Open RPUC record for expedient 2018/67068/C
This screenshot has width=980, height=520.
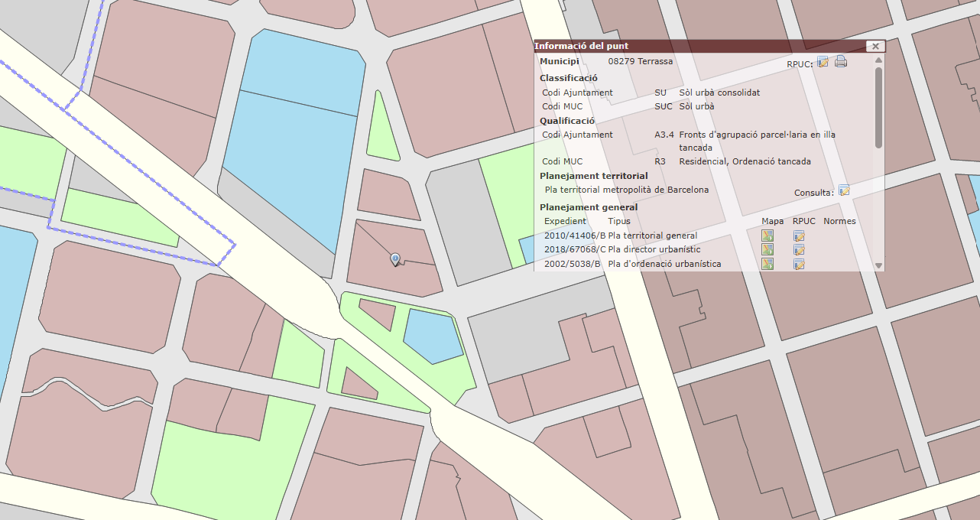click(x=799, y=249)
